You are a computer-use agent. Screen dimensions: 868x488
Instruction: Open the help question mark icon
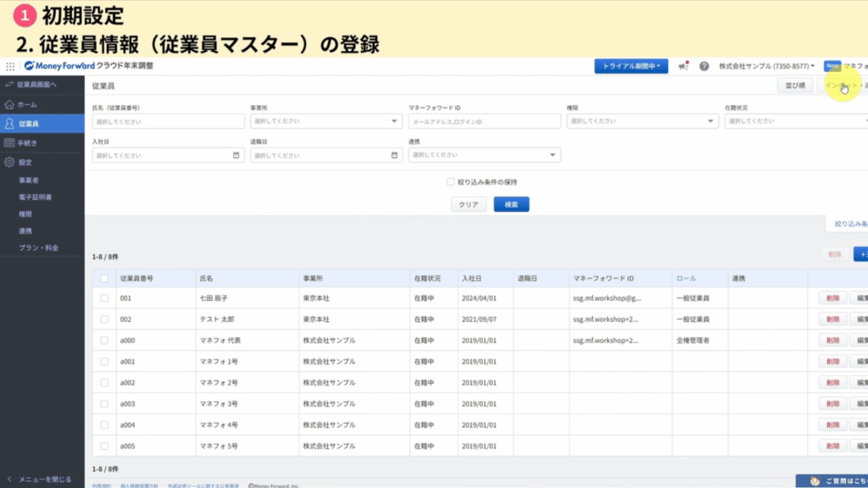coord(704,66)
